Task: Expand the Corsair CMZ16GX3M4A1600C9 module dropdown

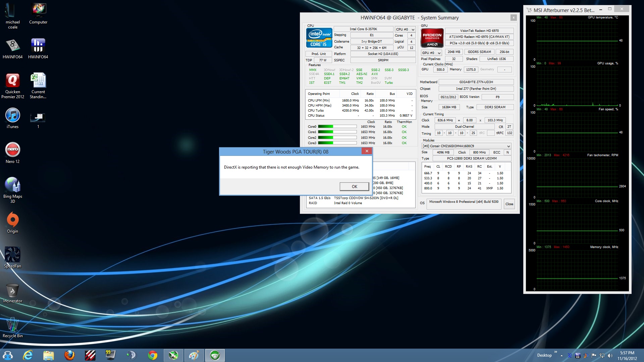Action: pos(466,146)
